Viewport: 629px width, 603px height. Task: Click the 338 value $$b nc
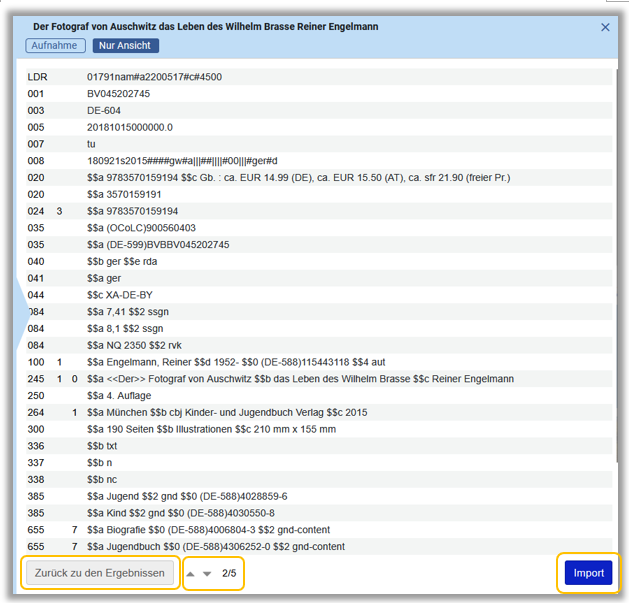tap(102, 479)
